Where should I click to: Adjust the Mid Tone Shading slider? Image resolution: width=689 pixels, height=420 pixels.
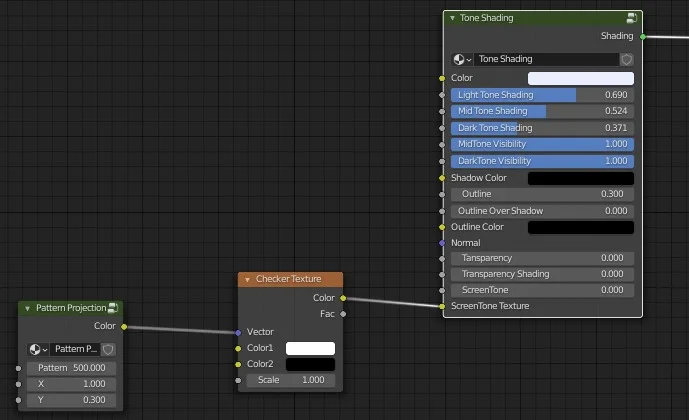542,111
